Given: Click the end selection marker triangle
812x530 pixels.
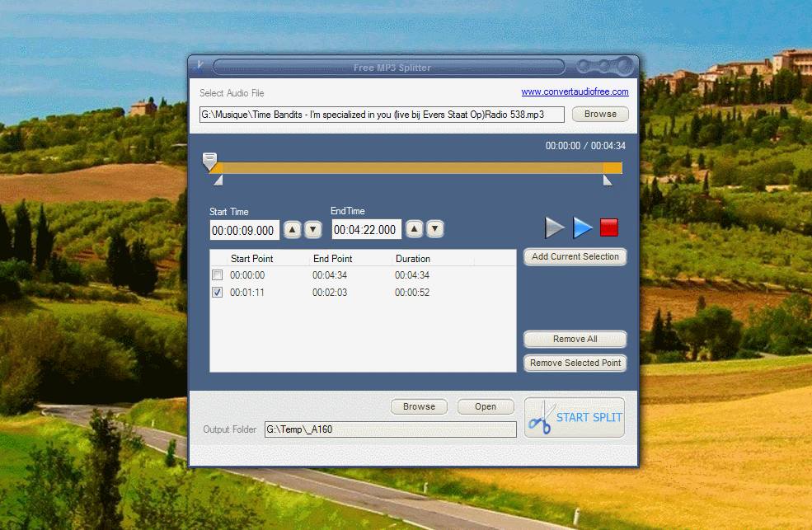Looking at the screenshot, I should [608, 181].
